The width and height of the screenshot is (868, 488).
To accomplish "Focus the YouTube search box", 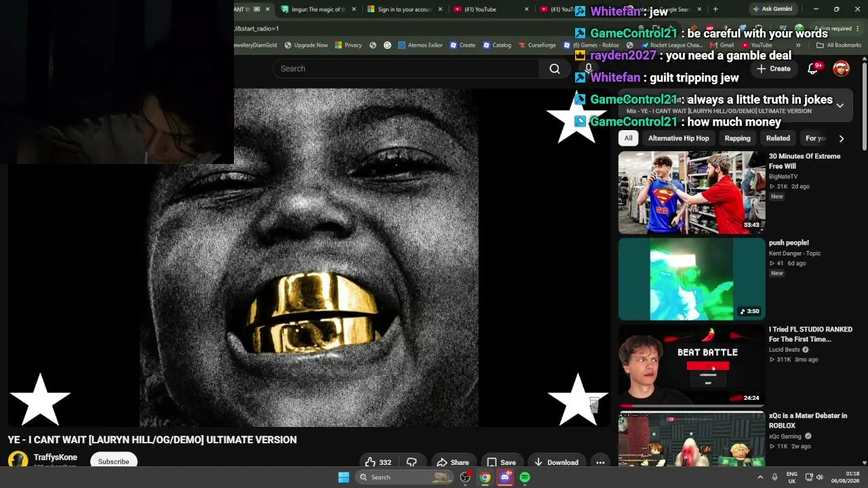I will (x=406, y=68).
